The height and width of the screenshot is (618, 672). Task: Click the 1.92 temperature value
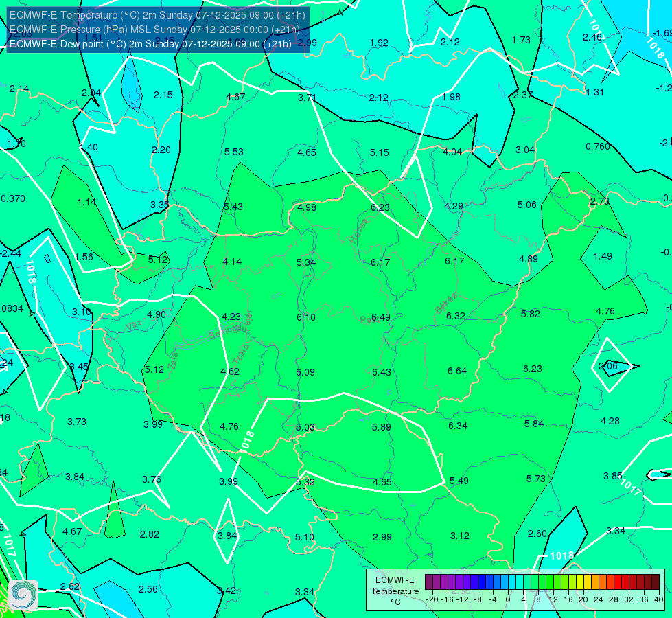(379, 43)
